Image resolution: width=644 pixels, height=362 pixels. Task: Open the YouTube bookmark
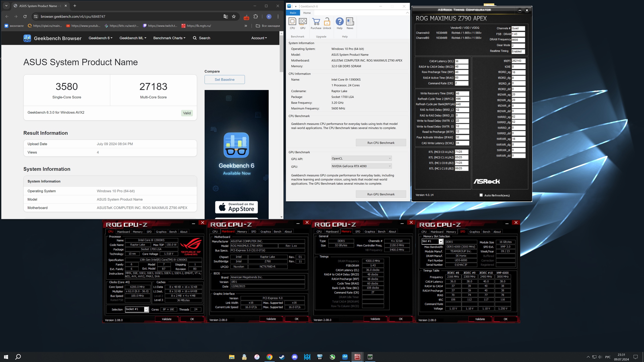point(83,26)
